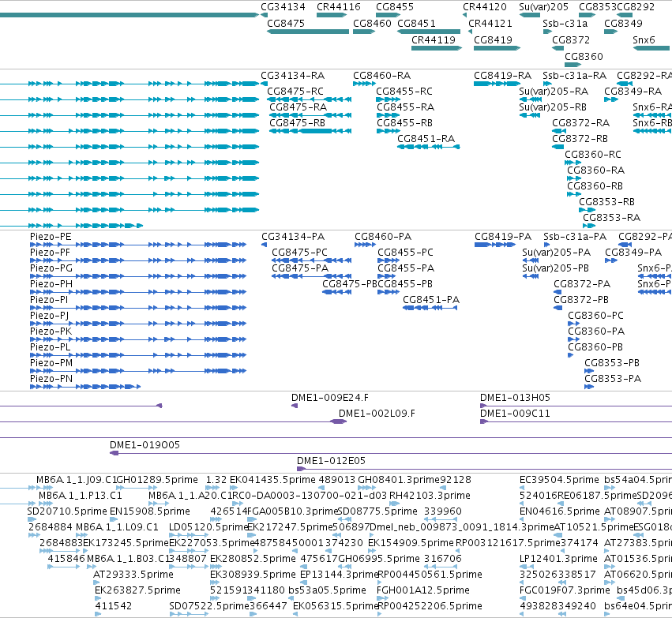This screenshot has width=672, height=618.
Task: Select clone DME1-002L09.F
Action: pos(377,414)
